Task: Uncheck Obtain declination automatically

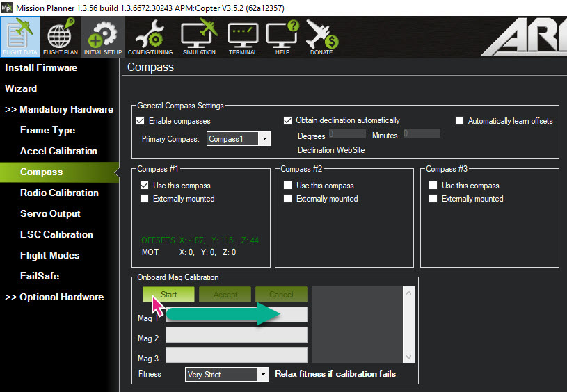Action: click(288, 120)
